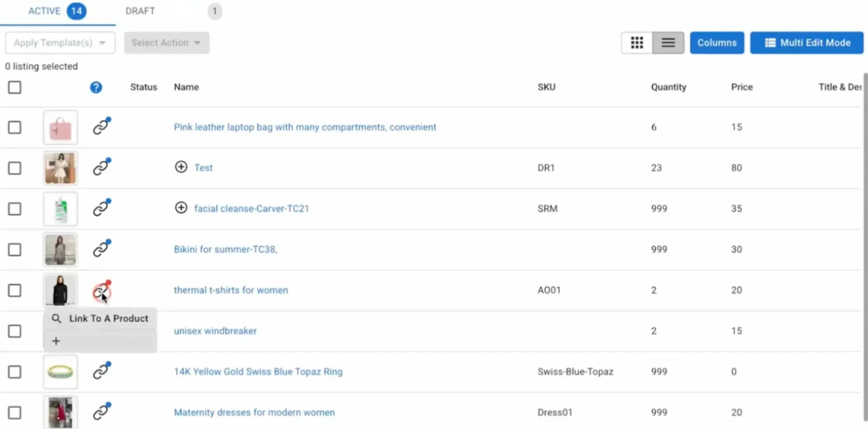Image resolution: width=868 pixels, height=429 pixels.
Task: Toggle the select-all listings checkbox
Action: click(15, 87)
